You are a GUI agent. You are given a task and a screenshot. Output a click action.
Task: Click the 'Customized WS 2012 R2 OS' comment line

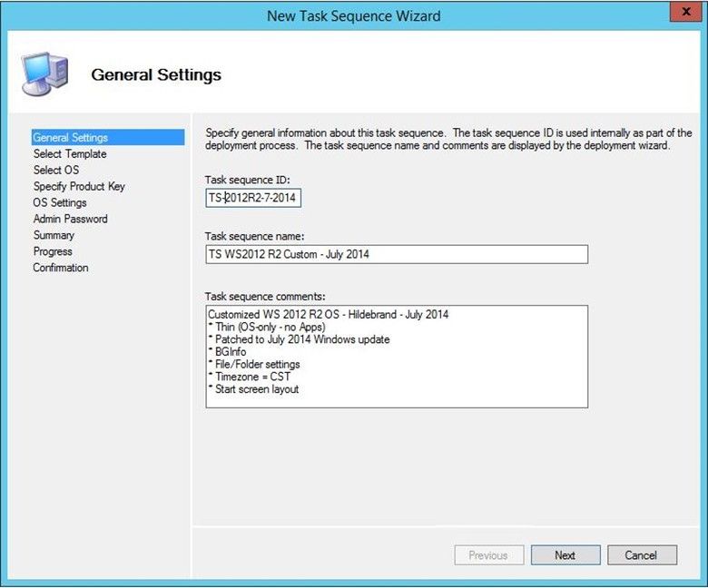[x=329, y=314]
